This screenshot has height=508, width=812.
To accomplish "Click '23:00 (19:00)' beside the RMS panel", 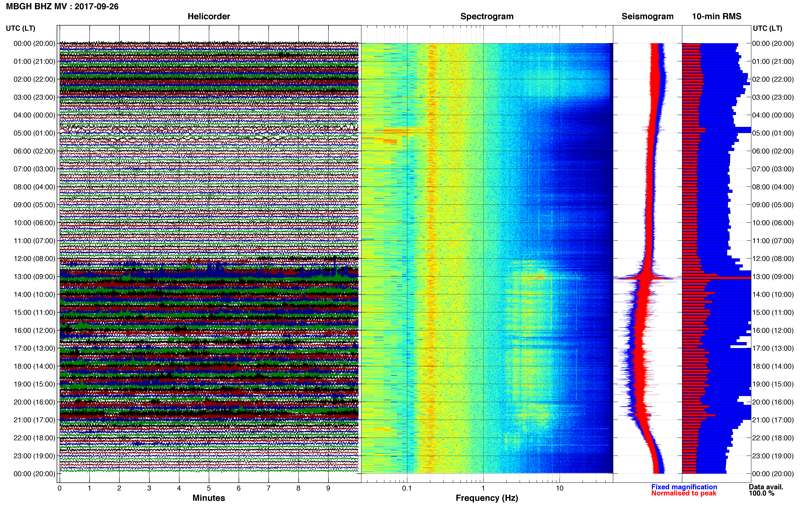I will [x=773, y=456].
